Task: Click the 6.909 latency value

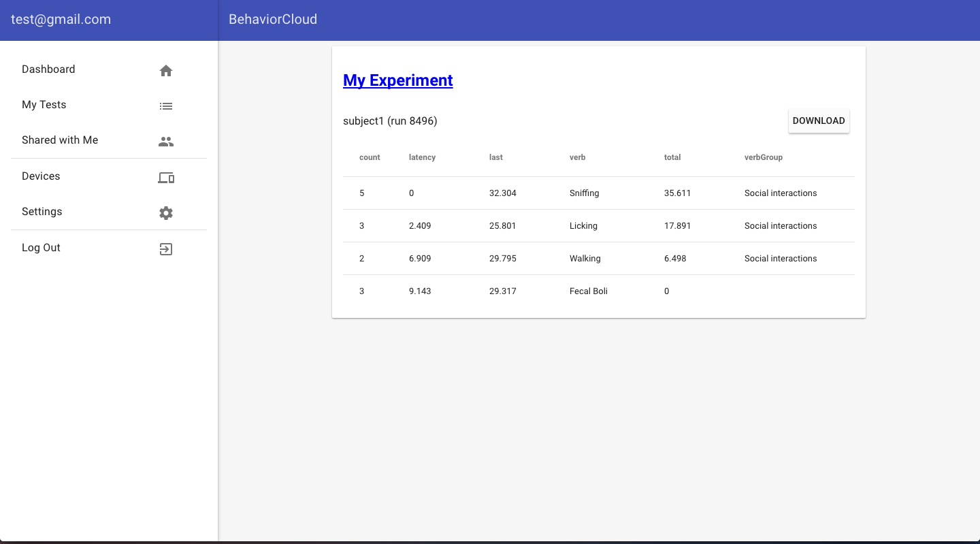Action: 420,259
